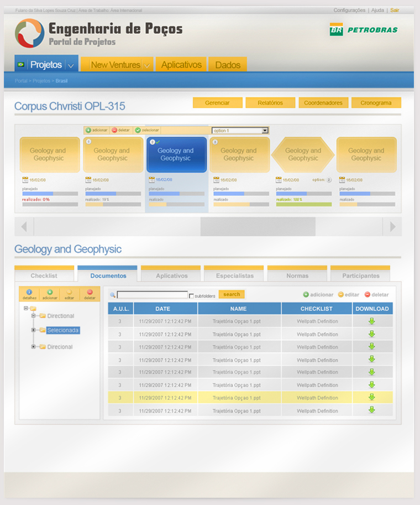Screen dimensions: 420x505
Task: Select the blue Geology and Geophysic phase card
Action: [176, 154]
